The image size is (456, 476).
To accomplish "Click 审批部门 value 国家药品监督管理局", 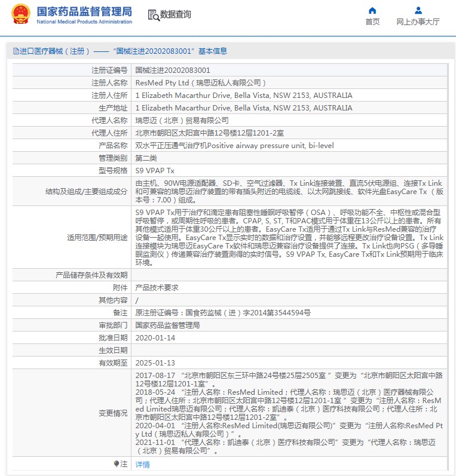I will coord(168,325).
